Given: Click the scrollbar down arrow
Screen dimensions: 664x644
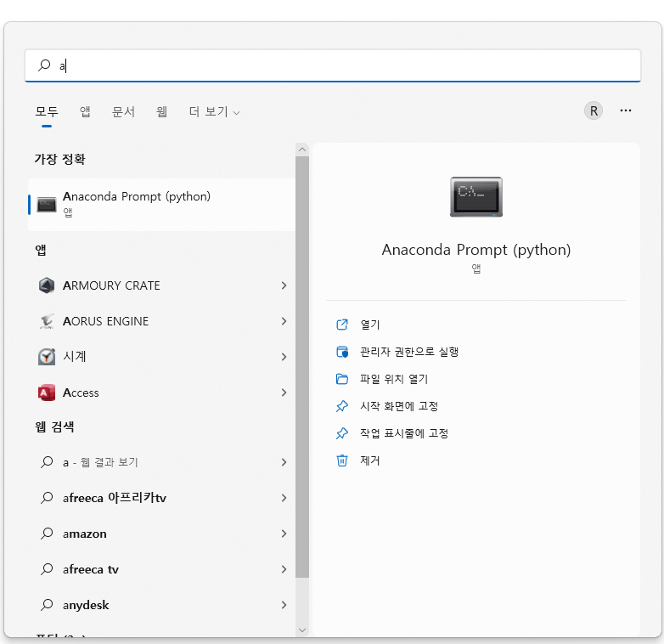Looking at the screenshot, I should (x=302, y=630).
